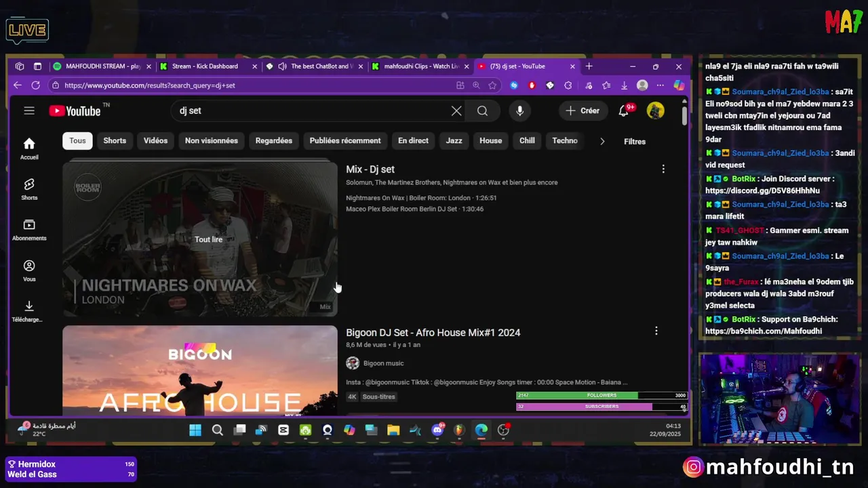
Task: Open Windows taskbar search
Action: (217, 430)
